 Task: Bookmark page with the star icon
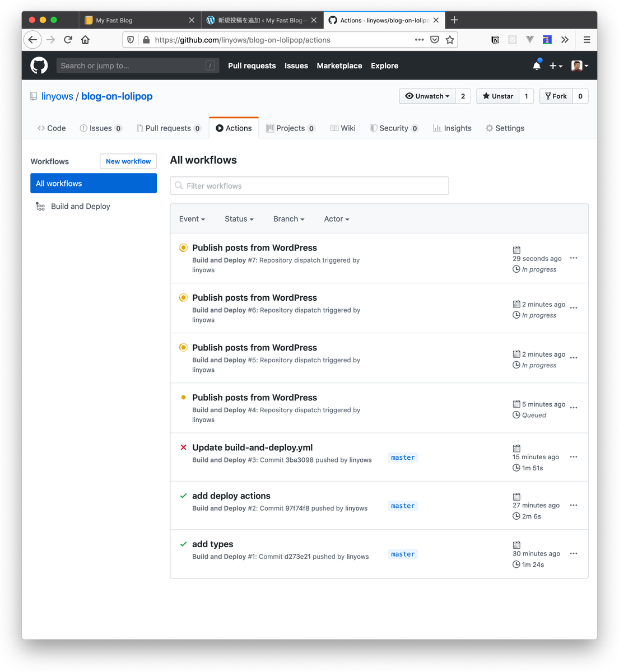[450, 40]
